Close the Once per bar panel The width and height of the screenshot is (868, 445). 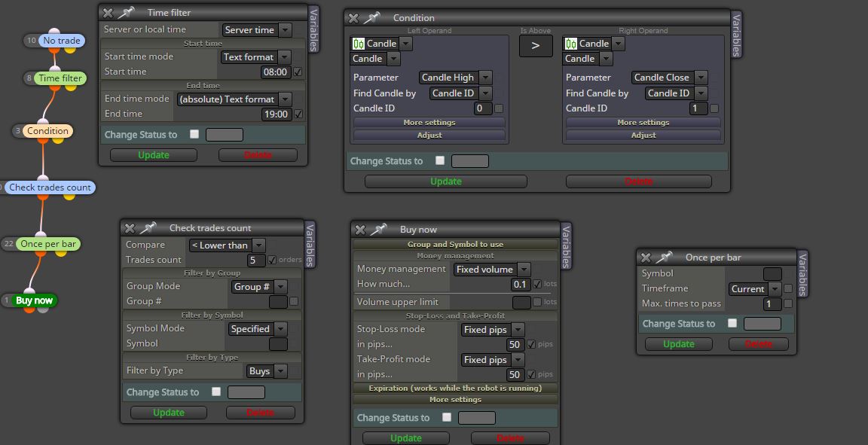coord(646,258)
